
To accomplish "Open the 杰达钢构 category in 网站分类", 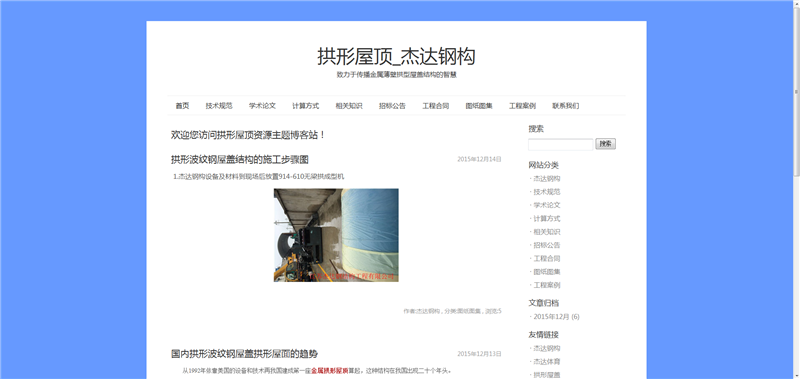I will tap(547, 179).
